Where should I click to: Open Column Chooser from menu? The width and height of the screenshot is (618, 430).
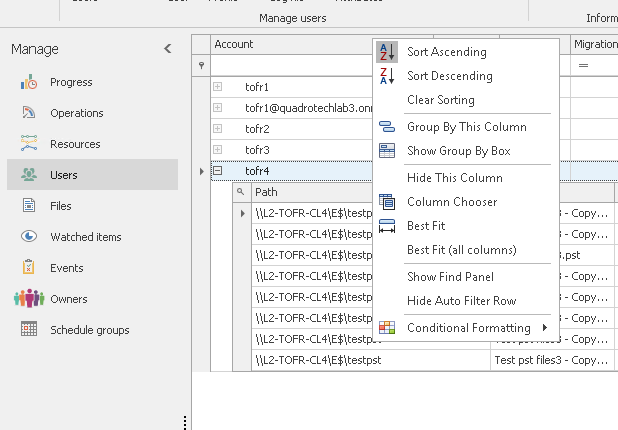(x=466, y=202)
